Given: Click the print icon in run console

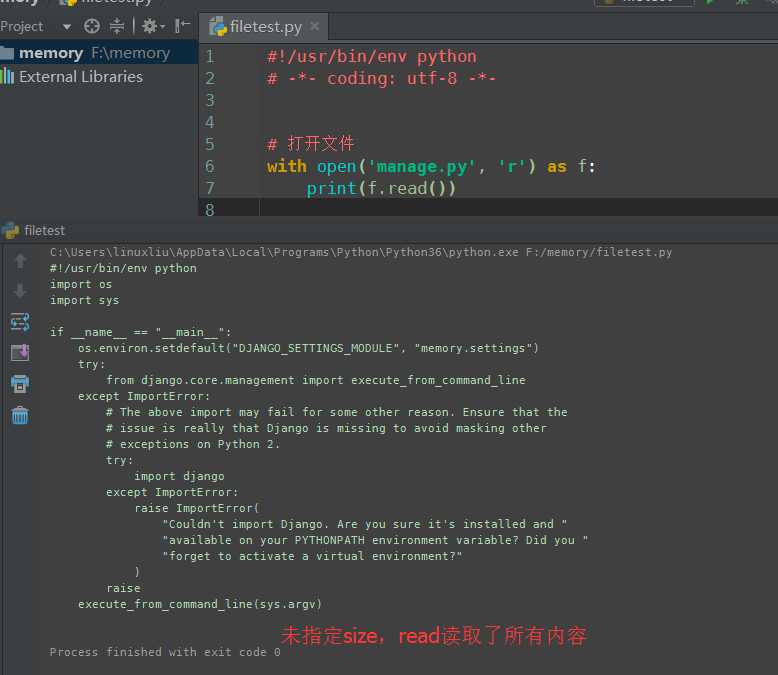Looking at the screenshot, I should pos(20,384).
